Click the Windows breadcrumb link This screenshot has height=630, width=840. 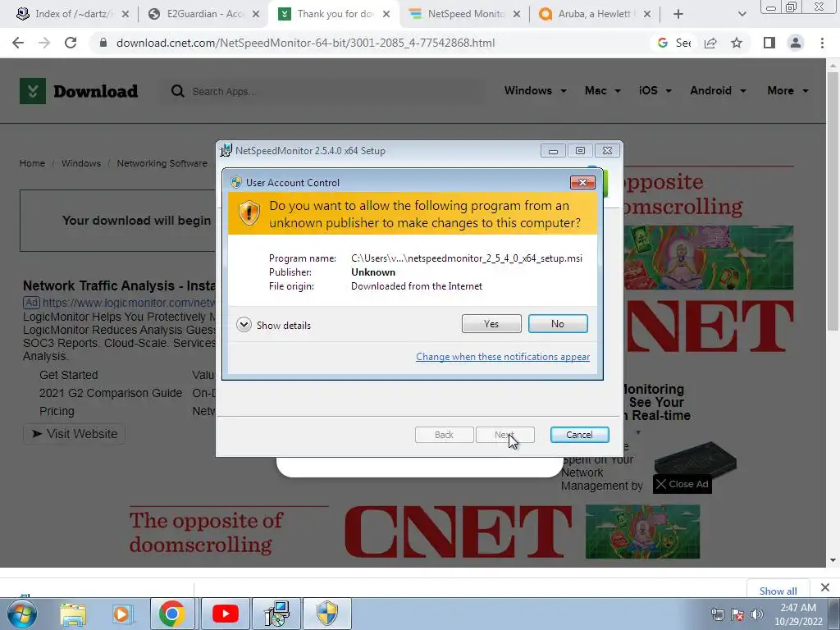click(x=81, y=163)
